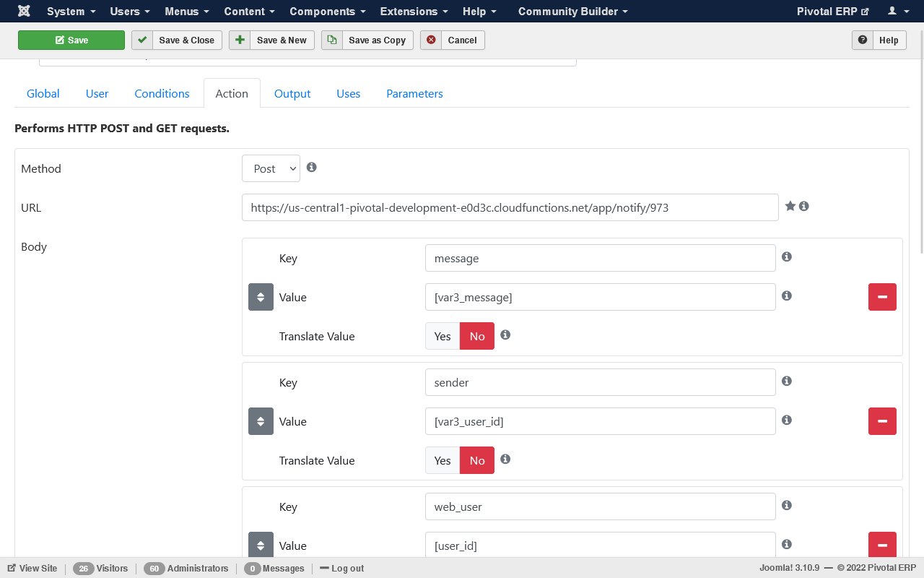Click the View Site link
Viewport: 924px width, 578px height.
pyautogui.click(x=32, y=568)
